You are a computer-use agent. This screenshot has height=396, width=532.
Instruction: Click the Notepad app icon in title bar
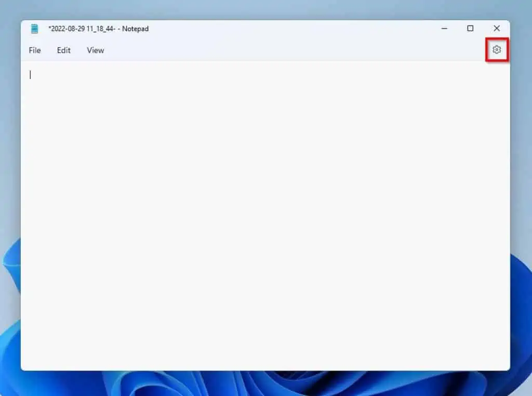pyautogui.click(x=35, y=29)
